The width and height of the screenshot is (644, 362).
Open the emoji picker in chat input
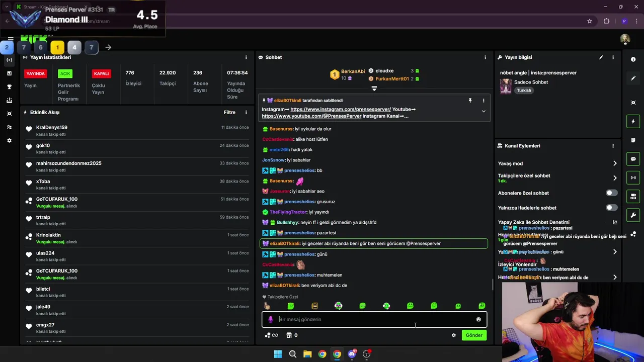click(x=478, y=319)
